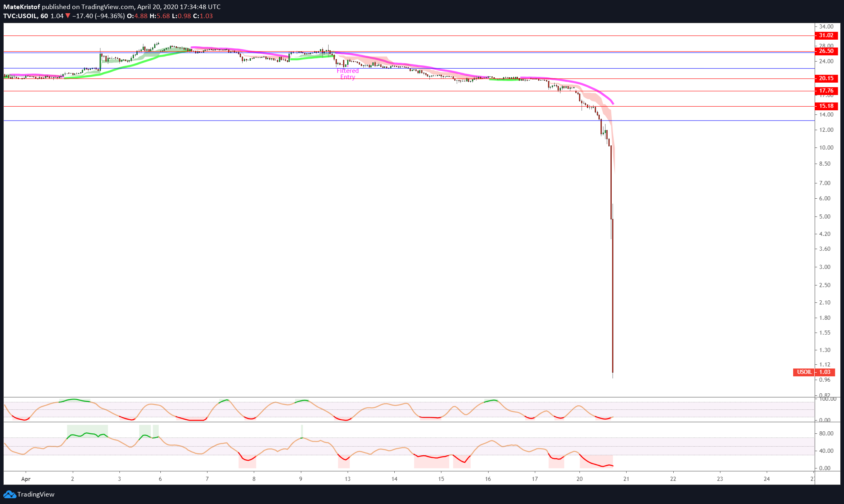The height and width of the screenshot is (504, 844).
Task: Click 2.50 on the price axis
Action: (825, 285)
